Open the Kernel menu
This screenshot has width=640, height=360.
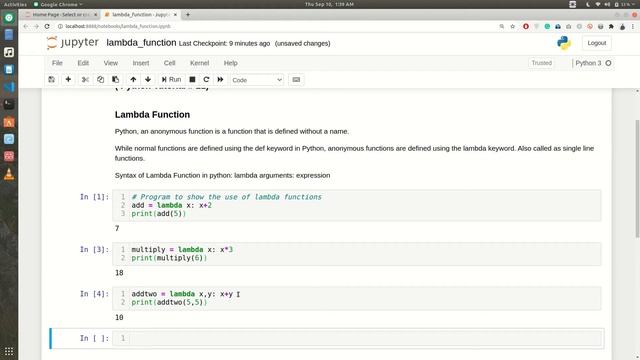point(199,63)
